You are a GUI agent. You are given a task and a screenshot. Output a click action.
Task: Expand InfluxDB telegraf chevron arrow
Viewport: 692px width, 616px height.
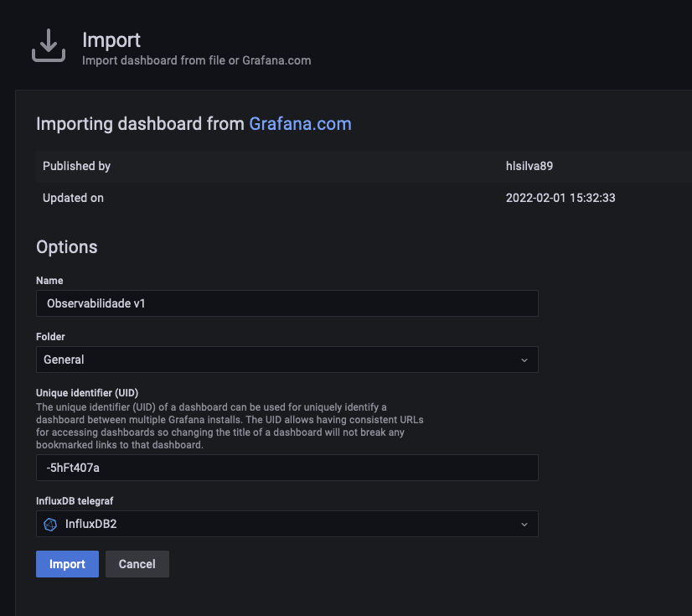524,525
